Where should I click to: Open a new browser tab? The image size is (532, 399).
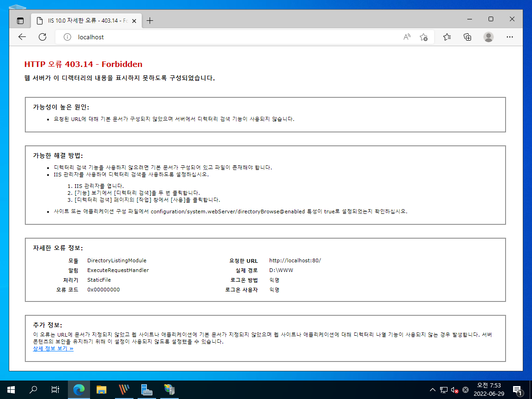[150, 21]
